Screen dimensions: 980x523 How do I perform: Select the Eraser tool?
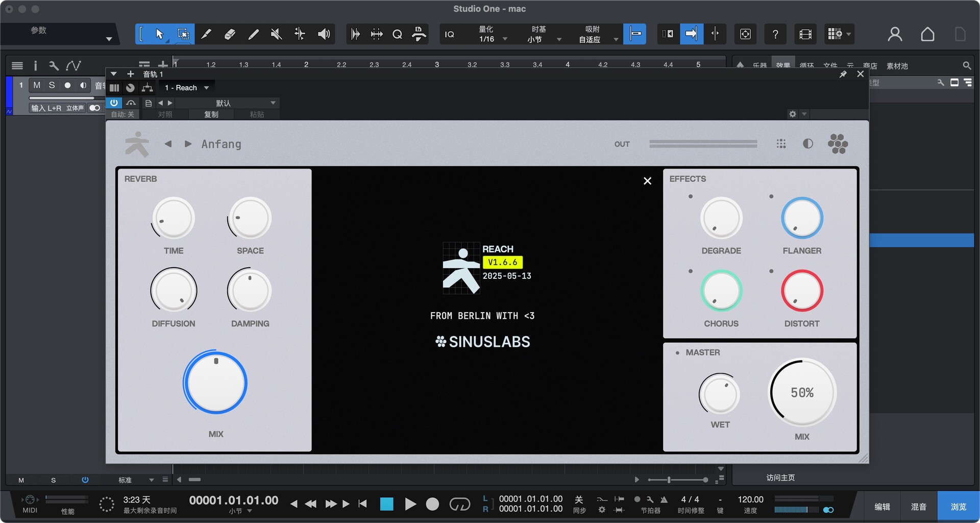pos(230,34)
